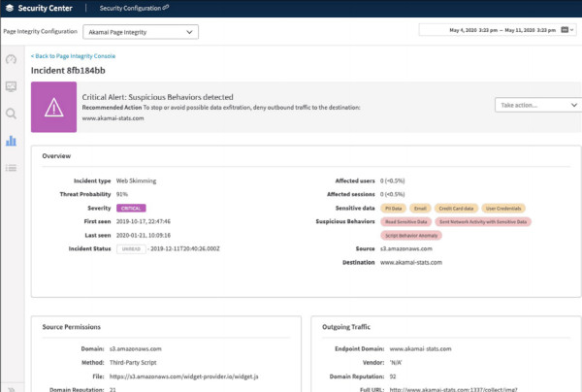Screen dimensions: 582x392
Task: Select the Email sensitive data tag
Action: pos(420,209)
